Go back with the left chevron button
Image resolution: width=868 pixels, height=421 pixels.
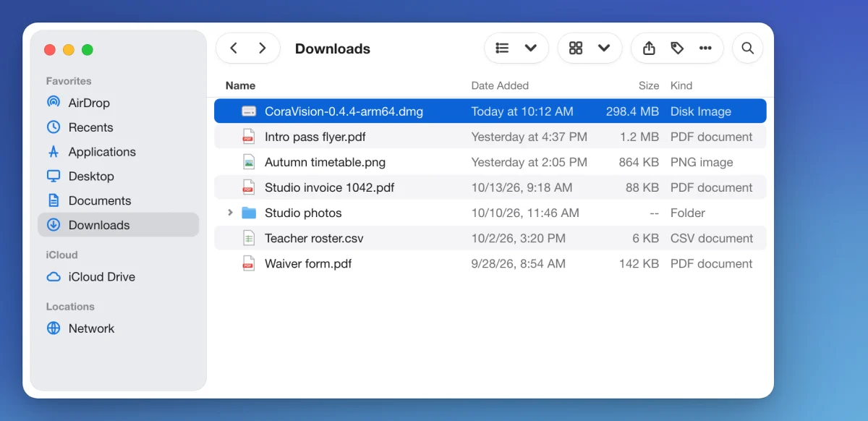234,48
